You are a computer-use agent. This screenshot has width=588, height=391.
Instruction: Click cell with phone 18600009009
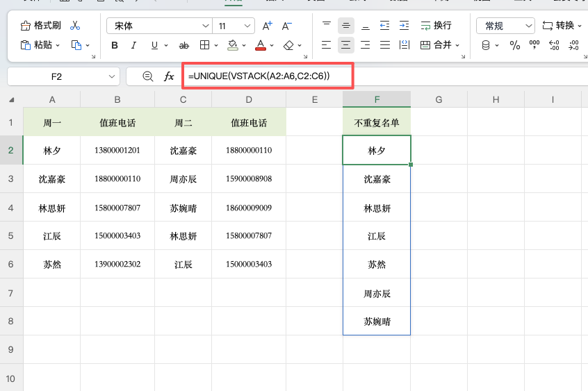click(249, 208)
